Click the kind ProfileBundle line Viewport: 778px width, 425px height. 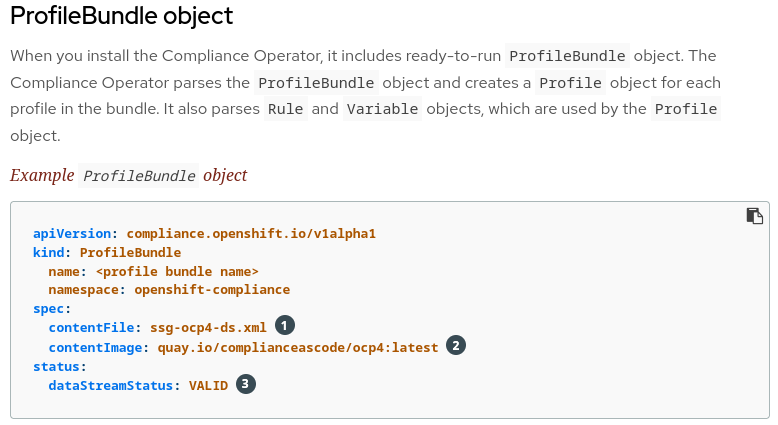107,252
